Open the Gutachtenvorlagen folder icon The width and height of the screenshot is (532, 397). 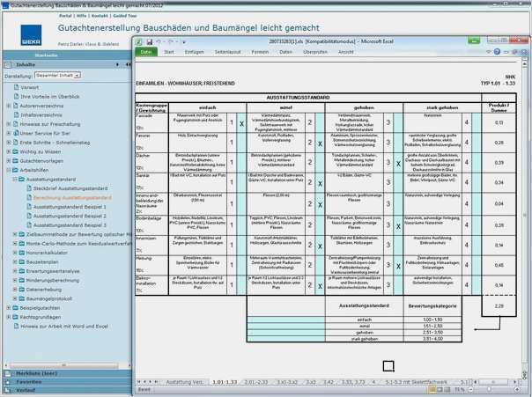pyautogui.click(x=17, y=161)
